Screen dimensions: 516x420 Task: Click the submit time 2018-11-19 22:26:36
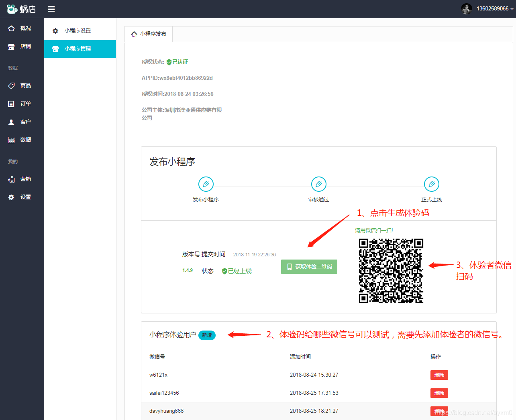coord(255,255)
